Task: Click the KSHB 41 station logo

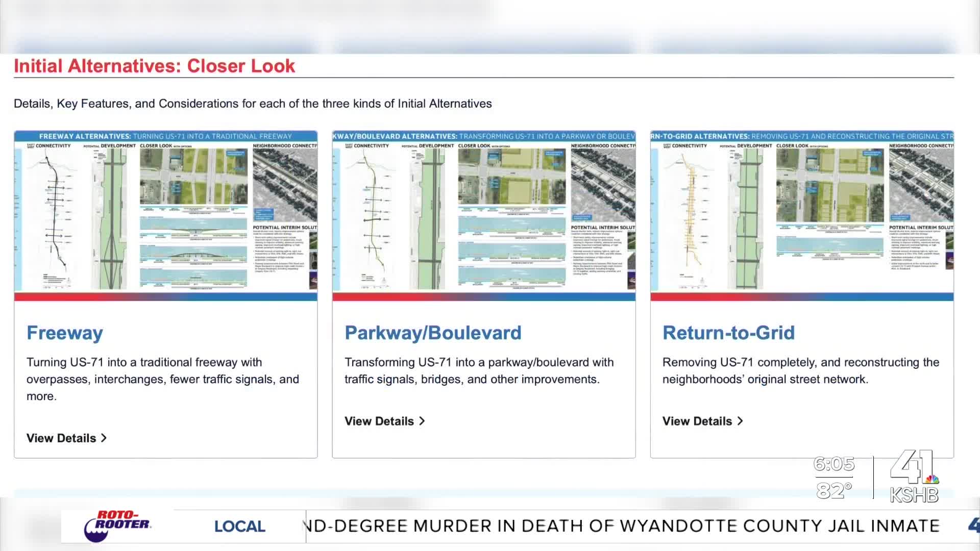Action: click(x=914, y=477)
